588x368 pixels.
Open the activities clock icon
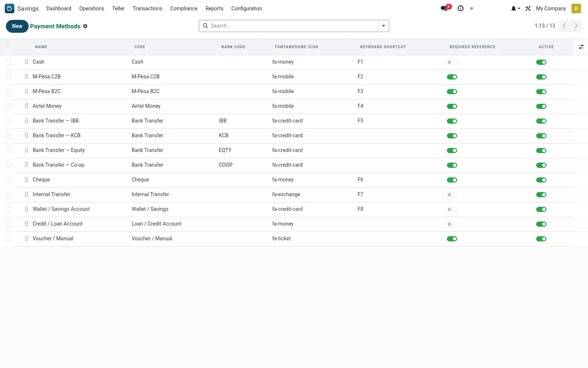(x=460, y=8)
